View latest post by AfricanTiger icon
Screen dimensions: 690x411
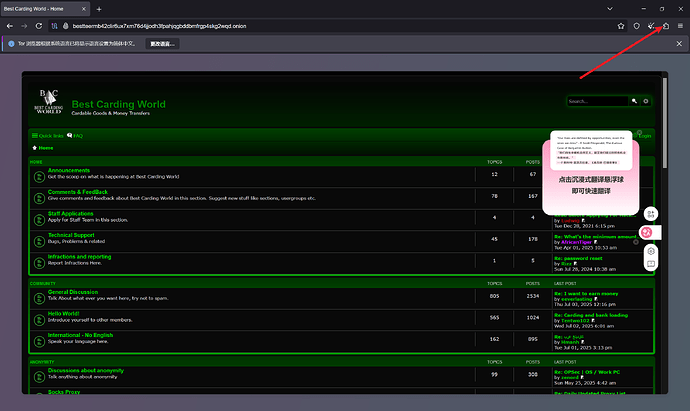coord(596,242)
